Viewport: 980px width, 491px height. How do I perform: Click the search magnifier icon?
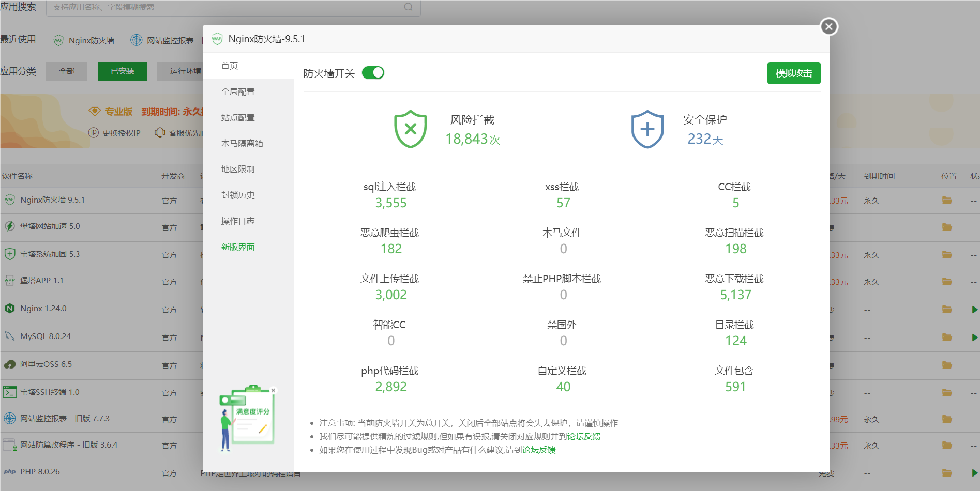pos(409,7)
